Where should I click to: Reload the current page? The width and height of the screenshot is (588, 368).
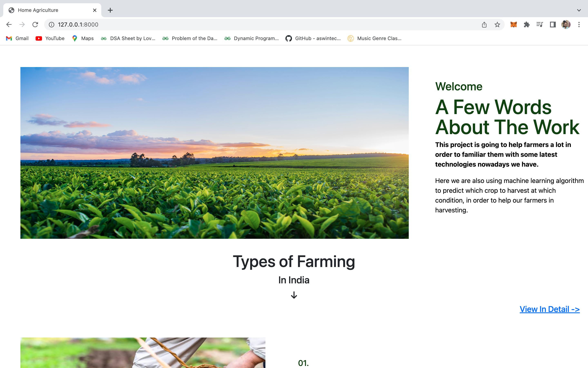coord(35,25)
